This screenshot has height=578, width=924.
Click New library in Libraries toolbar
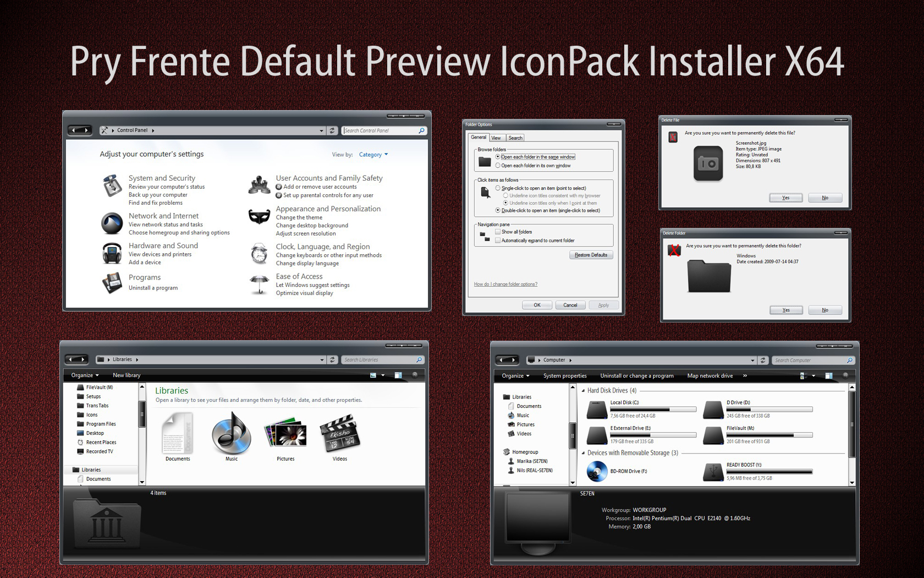pos(127,375)
